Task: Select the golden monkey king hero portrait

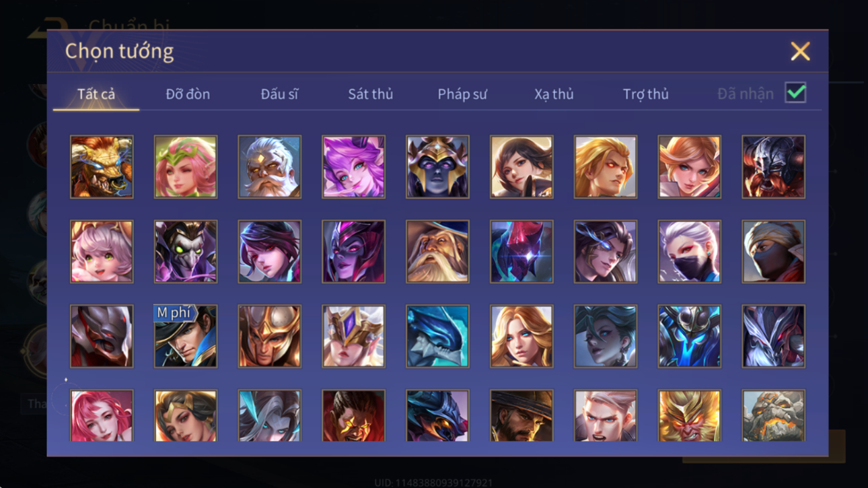Action: pyautogui.click(x=689, y=415)
